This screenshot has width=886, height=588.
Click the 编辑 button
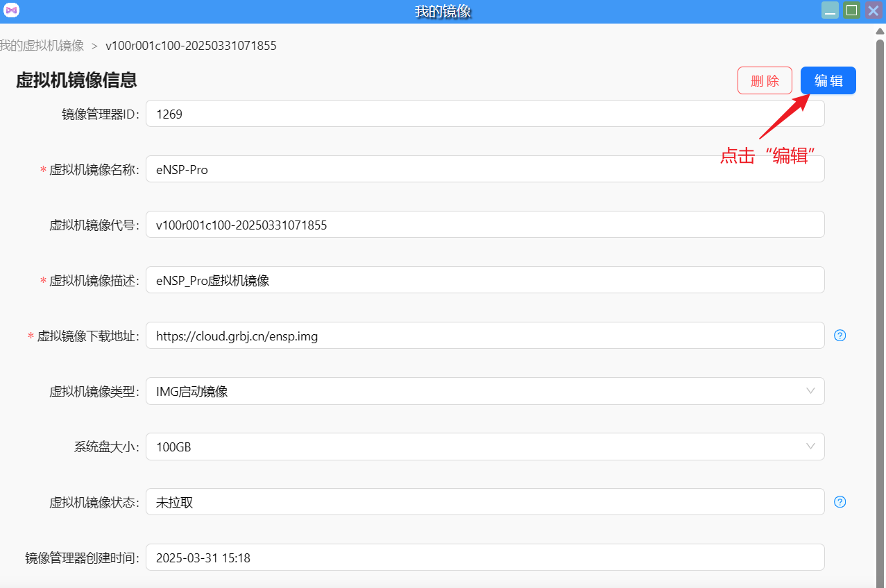click(x=828, y=80)
